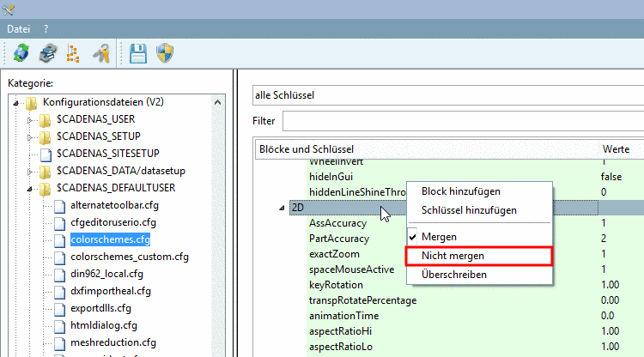Click the keys toolbar icon
644x357 pixels.
point(101,53)
